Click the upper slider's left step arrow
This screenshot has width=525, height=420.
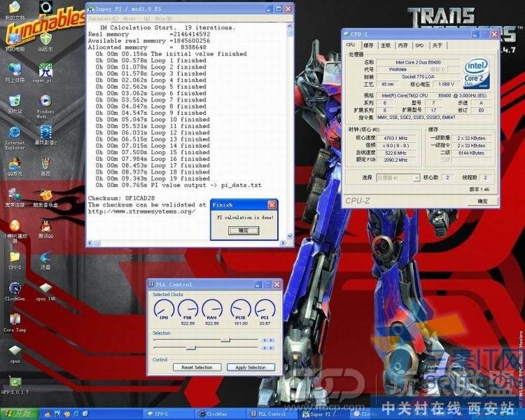point(265,340)
